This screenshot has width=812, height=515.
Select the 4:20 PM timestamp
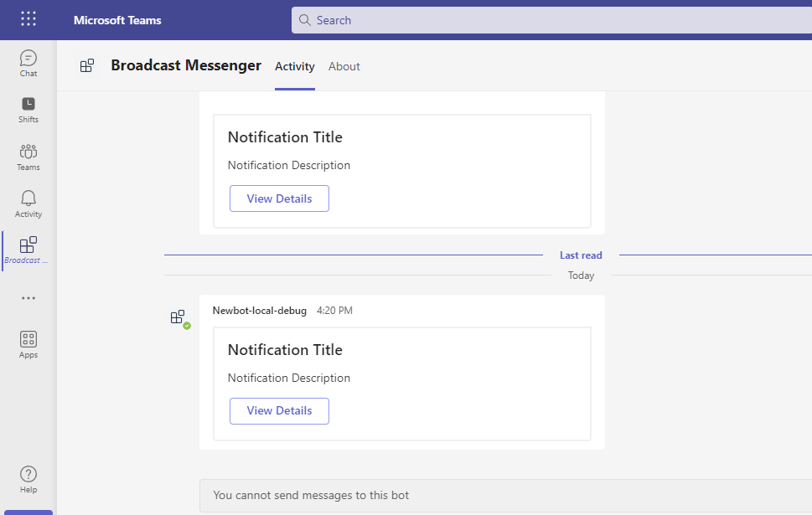coord(334,310)
